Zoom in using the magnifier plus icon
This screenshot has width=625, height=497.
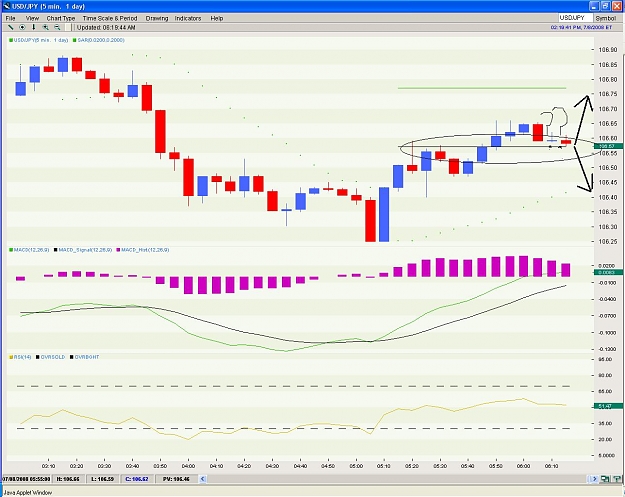click(45, 28)
